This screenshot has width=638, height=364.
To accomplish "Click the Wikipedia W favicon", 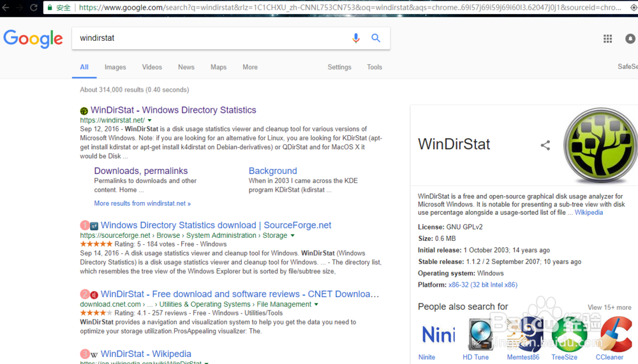I will (94, 354).
